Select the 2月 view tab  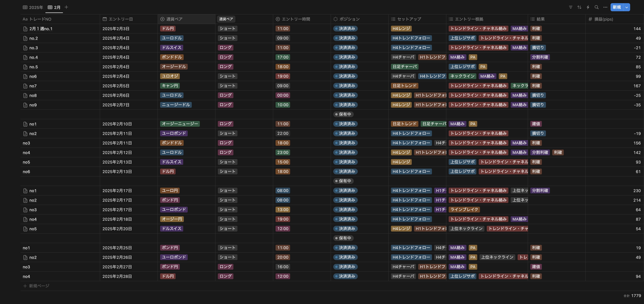coord(54,7)
